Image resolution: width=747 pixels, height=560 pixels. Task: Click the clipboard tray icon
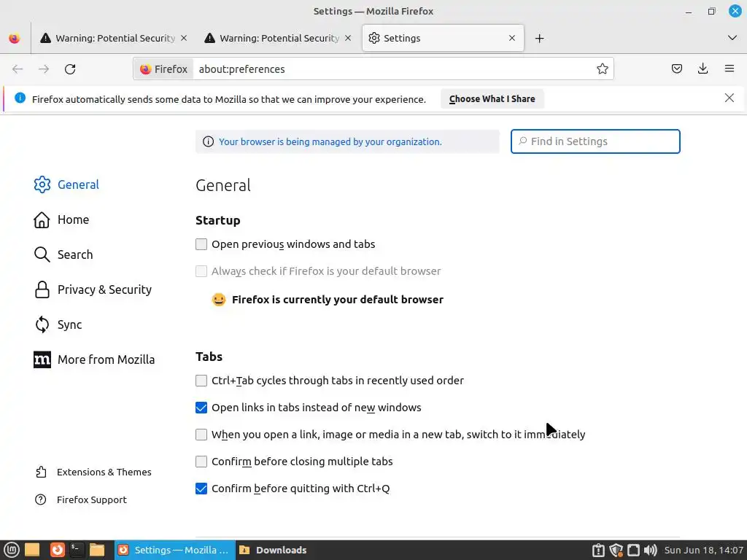[x=598, y=551]
